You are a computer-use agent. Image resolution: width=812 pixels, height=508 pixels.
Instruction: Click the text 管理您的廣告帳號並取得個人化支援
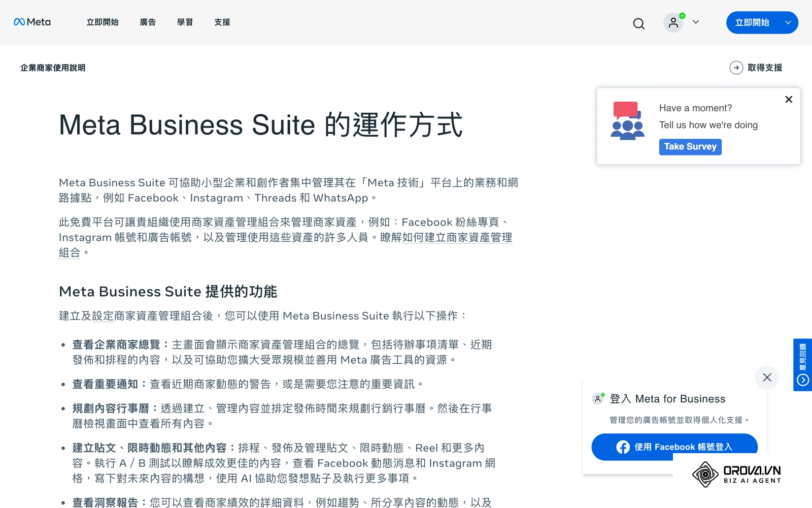click(x=679, y=420)
